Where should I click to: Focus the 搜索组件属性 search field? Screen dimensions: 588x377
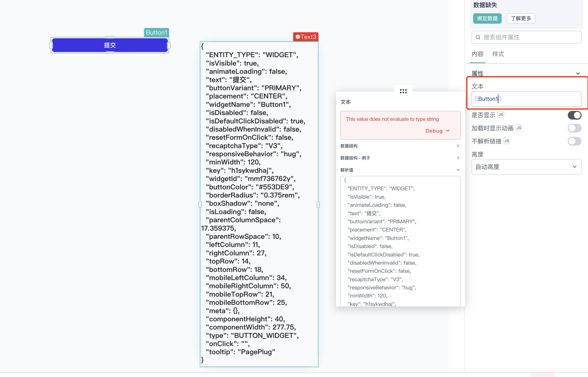pos(526,37)
